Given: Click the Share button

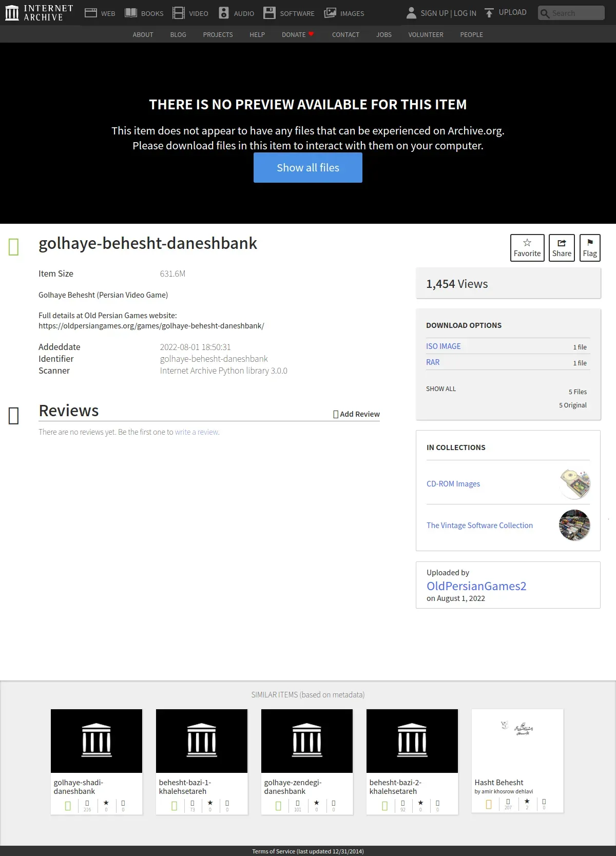Looking at the screenshot, I should click(x=562, y=248).
